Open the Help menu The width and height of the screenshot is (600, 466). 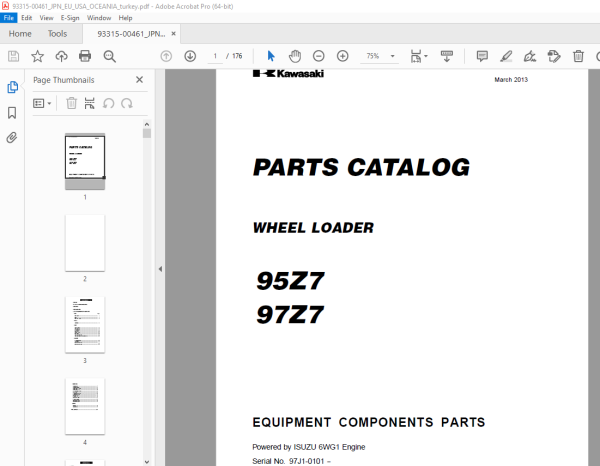pos(125,18)
